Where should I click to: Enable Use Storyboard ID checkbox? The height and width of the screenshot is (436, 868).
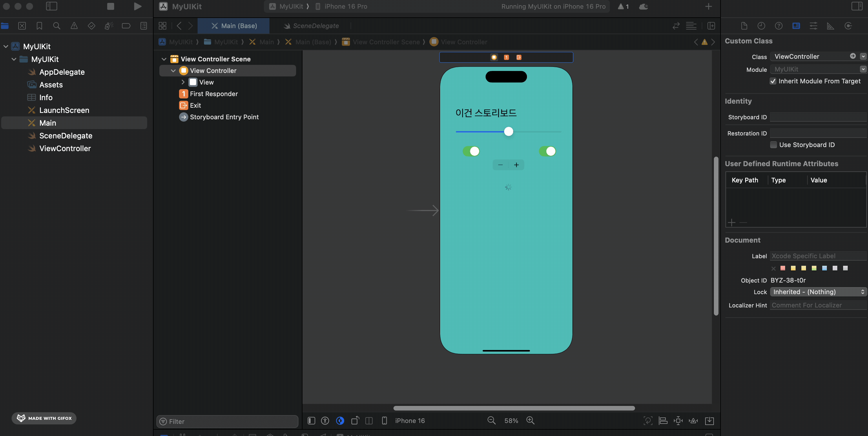coord(774,145)
